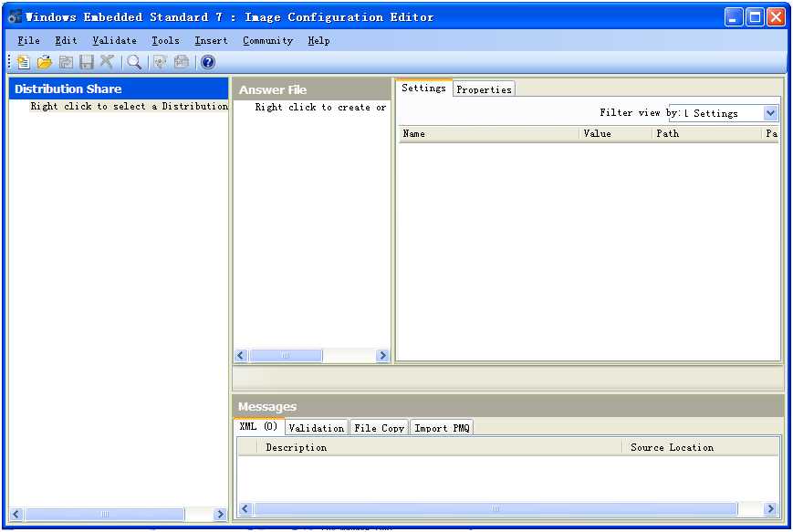Switch to the Properties tab

[x=484, y=89]
